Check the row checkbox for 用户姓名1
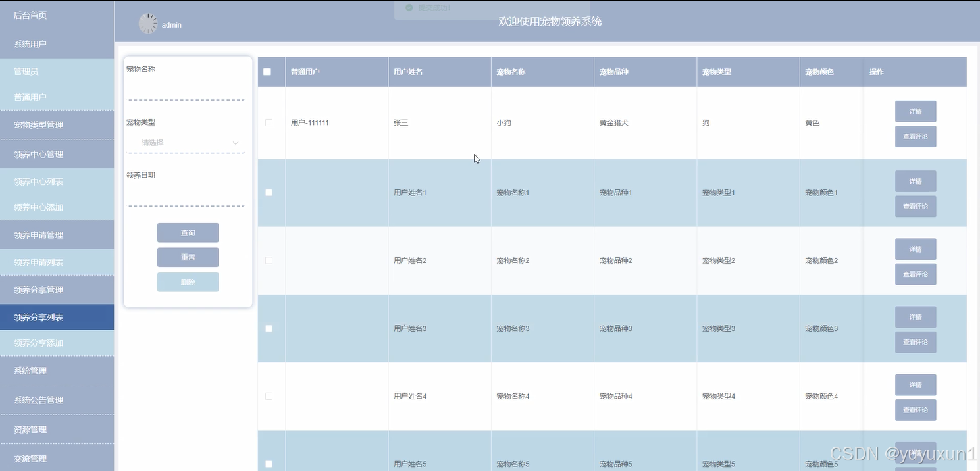 click(269, 193)
